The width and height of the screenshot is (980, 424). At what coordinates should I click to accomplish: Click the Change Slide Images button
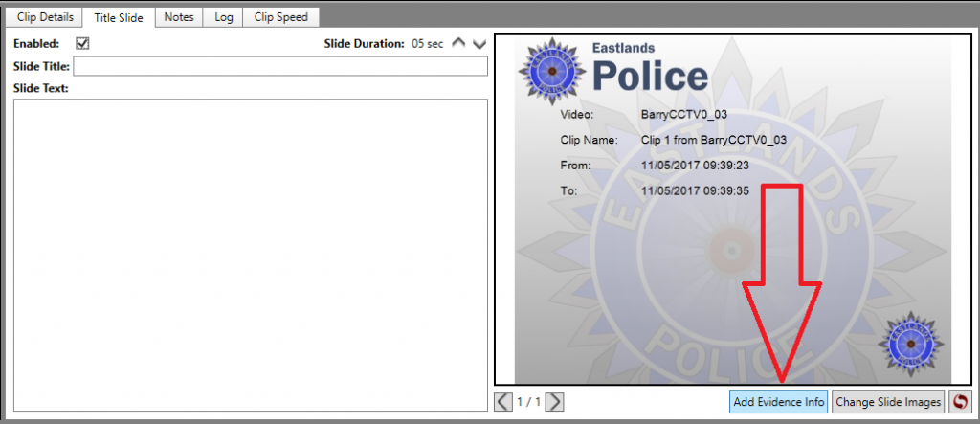point(888,402)
